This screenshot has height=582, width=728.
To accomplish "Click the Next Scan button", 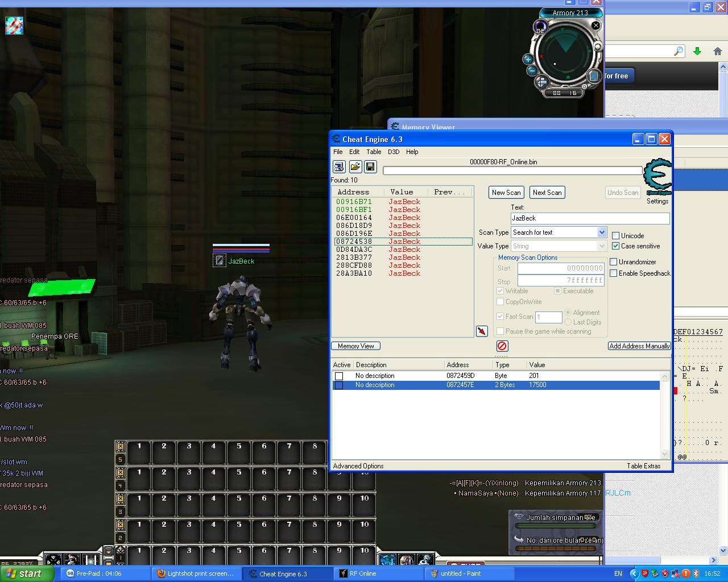I will tap(547, 193).
